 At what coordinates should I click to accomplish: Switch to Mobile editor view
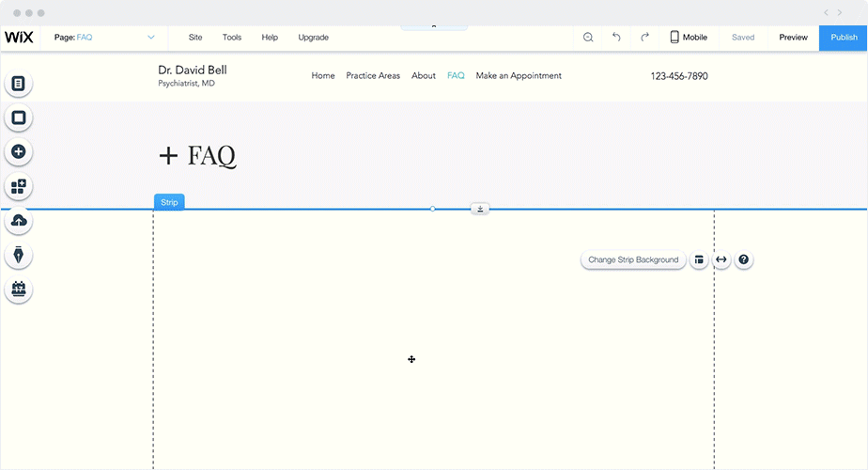[689, 38]
